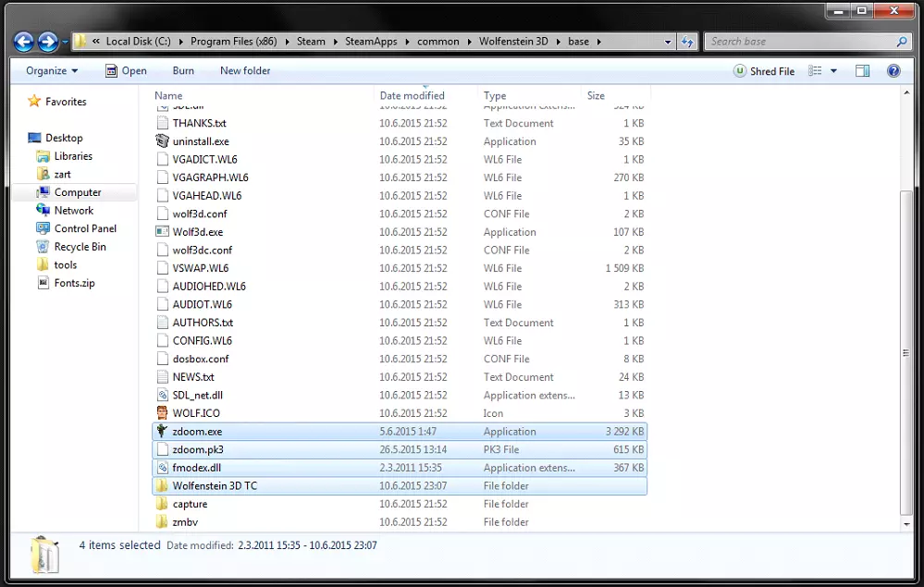Viewport: 924px width, 587px height.
Task: Select Desktop in the navigation pane
Action: click(x=55, y=138)
